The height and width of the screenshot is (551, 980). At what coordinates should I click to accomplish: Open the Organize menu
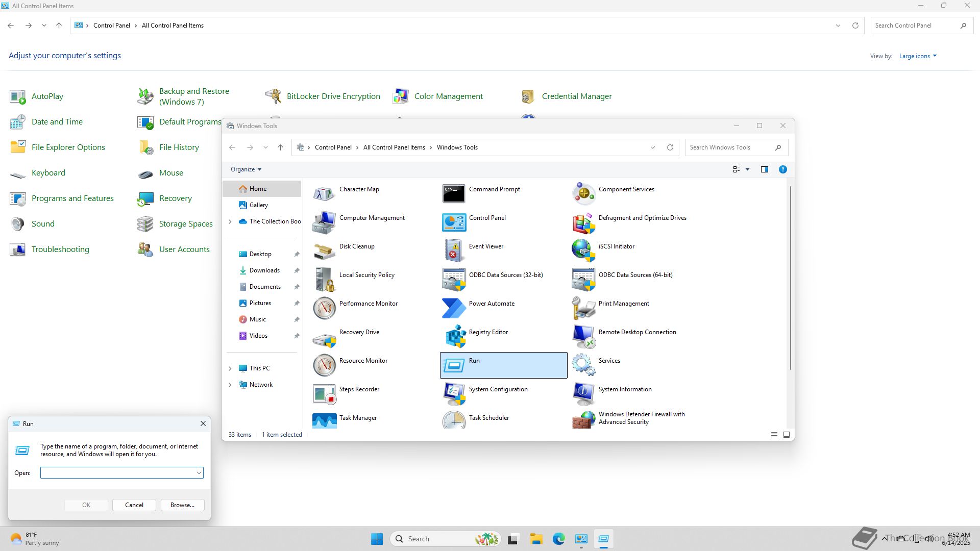pos(246,169)
